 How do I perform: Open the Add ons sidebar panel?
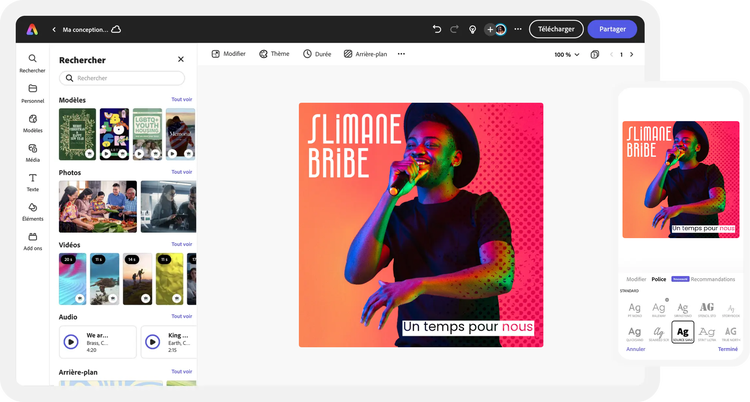click(x=33, y=242)
